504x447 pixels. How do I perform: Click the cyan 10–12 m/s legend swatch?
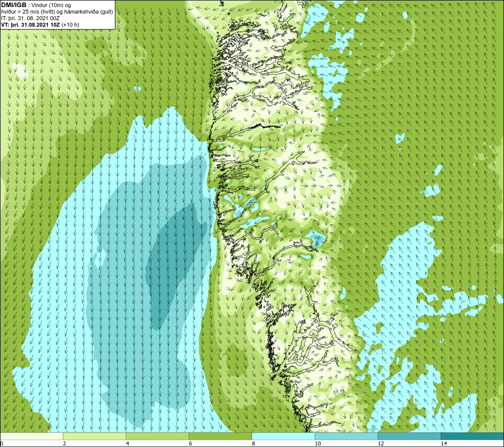(347, 436)
